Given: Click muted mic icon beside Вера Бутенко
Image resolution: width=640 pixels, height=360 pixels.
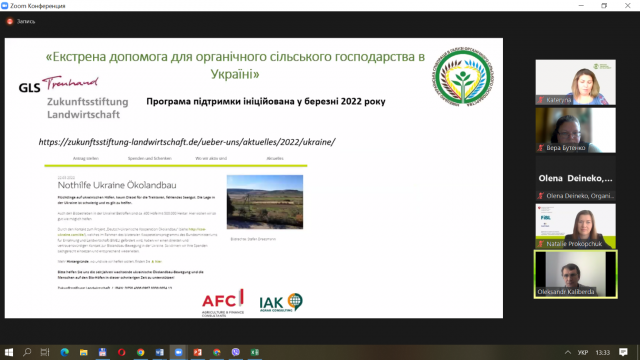Looking at the screenshot, I should point(541,148).
